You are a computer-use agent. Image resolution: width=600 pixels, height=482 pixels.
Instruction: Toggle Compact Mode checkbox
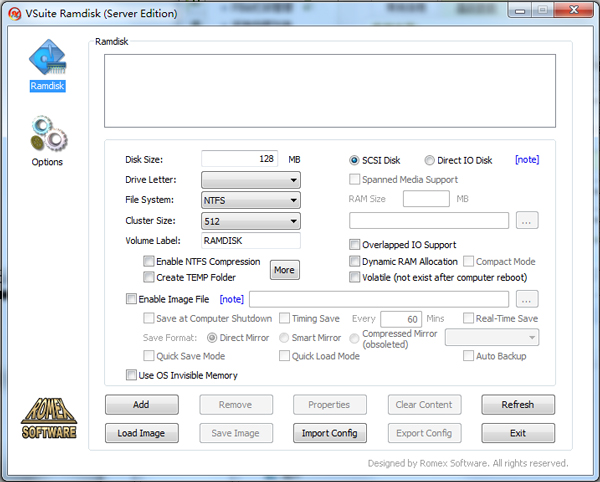(x=468, y=261)
